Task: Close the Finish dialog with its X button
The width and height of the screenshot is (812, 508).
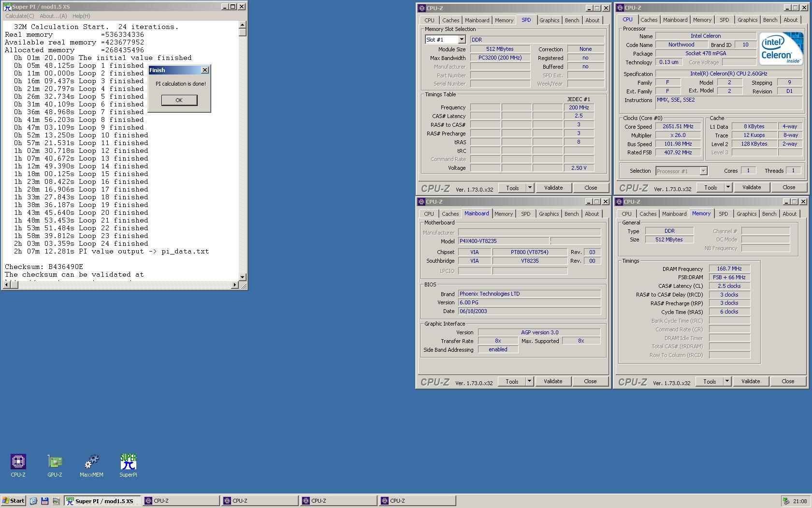Action: click(x=205, y=70)
